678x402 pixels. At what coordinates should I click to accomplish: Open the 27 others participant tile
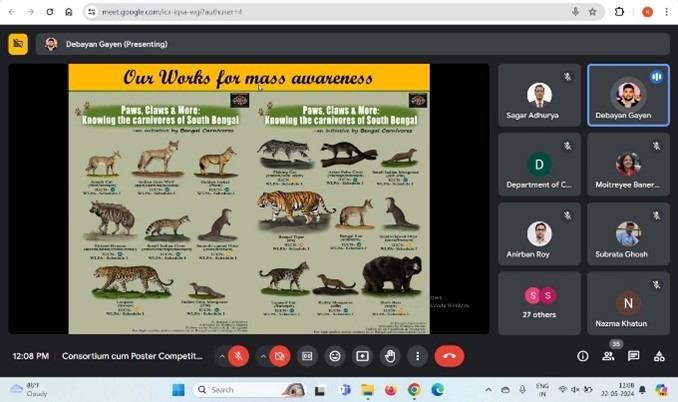tap(539, 303)
